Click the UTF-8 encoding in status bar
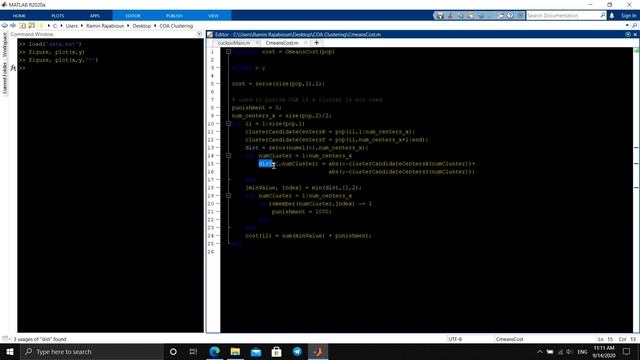Screen dimensions: 640x360 pos(455,339)
